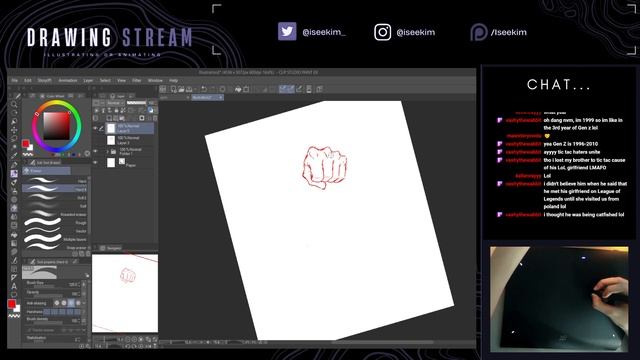
Task: Select Layer 5 thumbnail in layers
Action: click(x=111, y=128)
